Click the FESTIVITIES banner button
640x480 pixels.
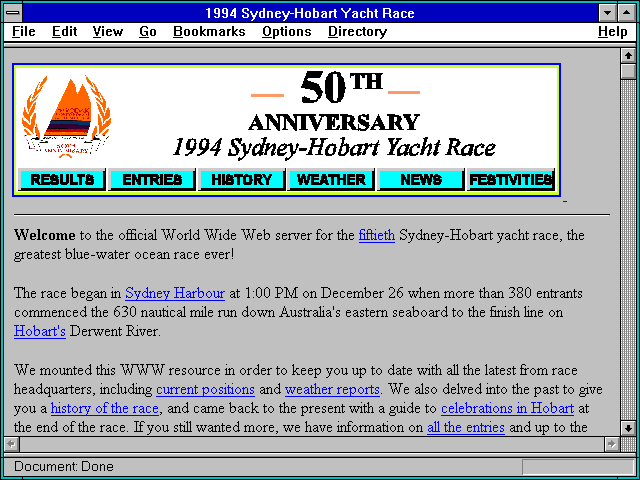pos(510,179)
